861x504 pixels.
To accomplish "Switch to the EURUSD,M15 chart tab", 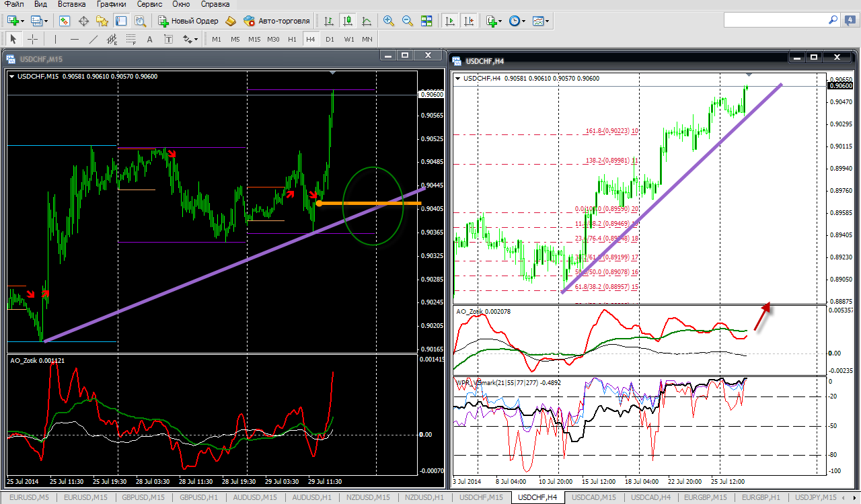I will 86,497.
